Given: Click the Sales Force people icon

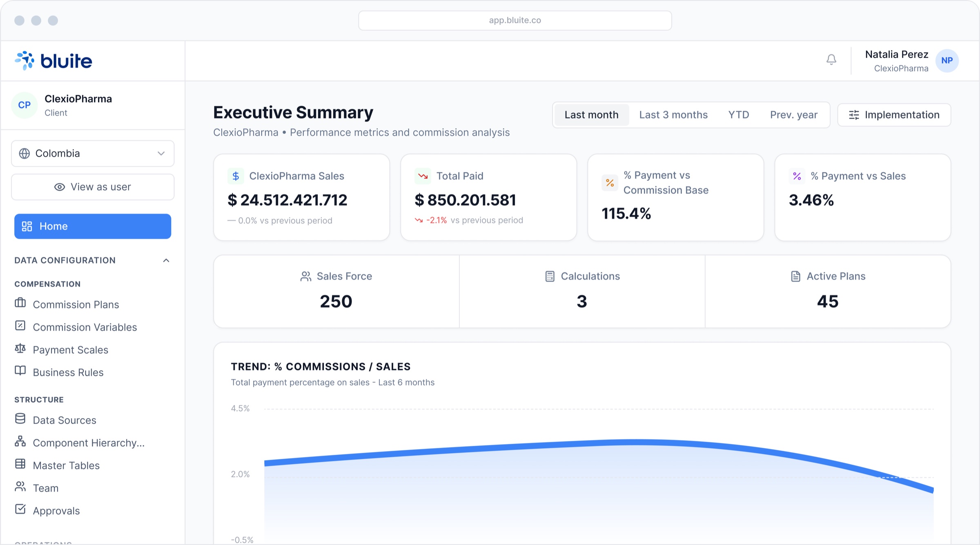Looking at the screenshot, I should 305,277.
